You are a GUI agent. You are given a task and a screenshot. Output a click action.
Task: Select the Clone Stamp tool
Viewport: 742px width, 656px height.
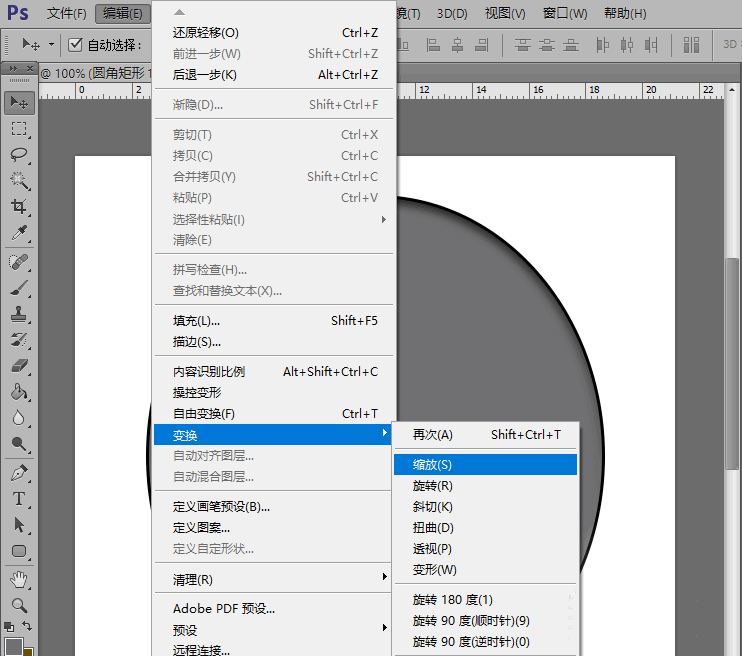pyautogui.click(x=19, y=314)
